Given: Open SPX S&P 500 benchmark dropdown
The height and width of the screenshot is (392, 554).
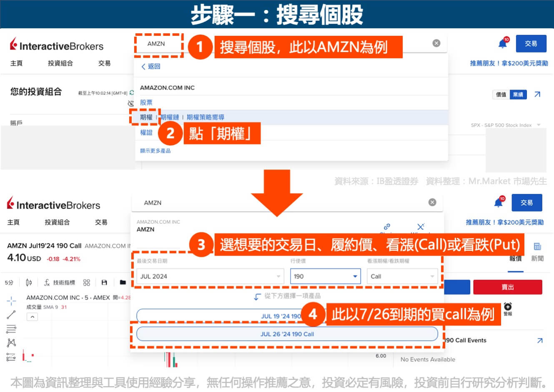Looking at the screenshot, I should click(x=506, y=125).
